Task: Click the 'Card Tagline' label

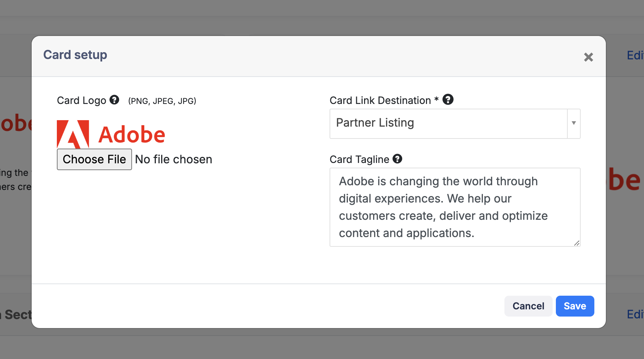Action: click(x=359, y=159)
